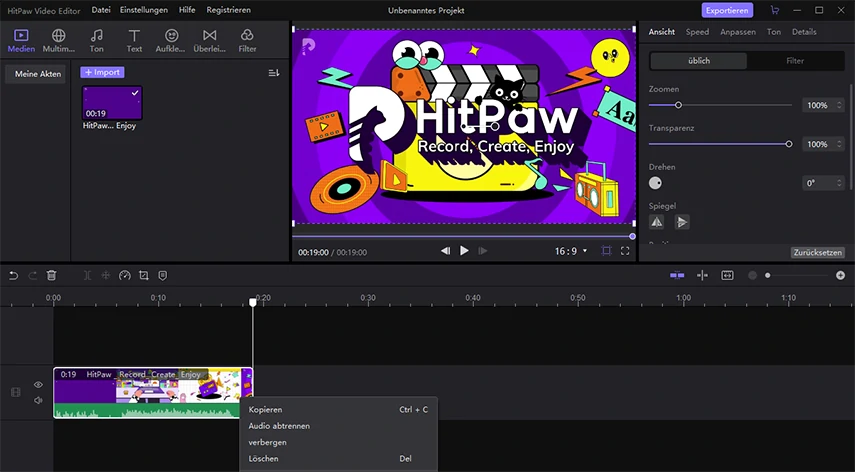This screenshot has width=855, height=472.
Task: Adjust the Transparenz 100% stepper arrows
Action: coord(839,144)
